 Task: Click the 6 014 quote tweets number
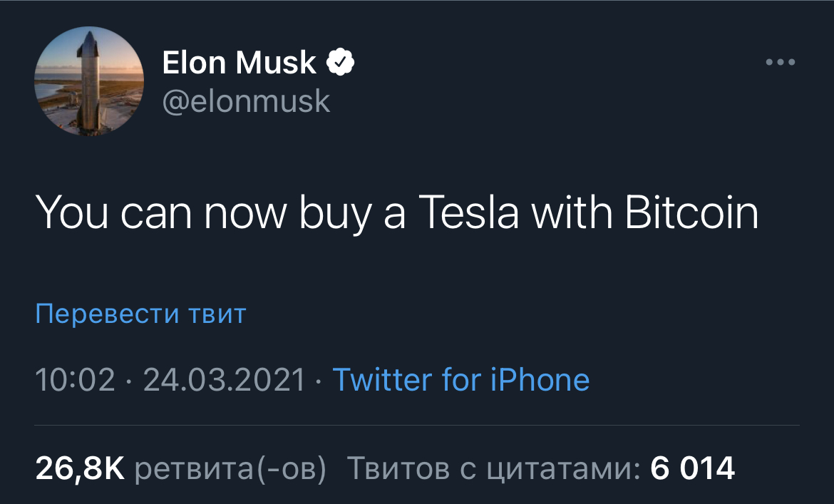pyautogui.click(x=692, y=468)
